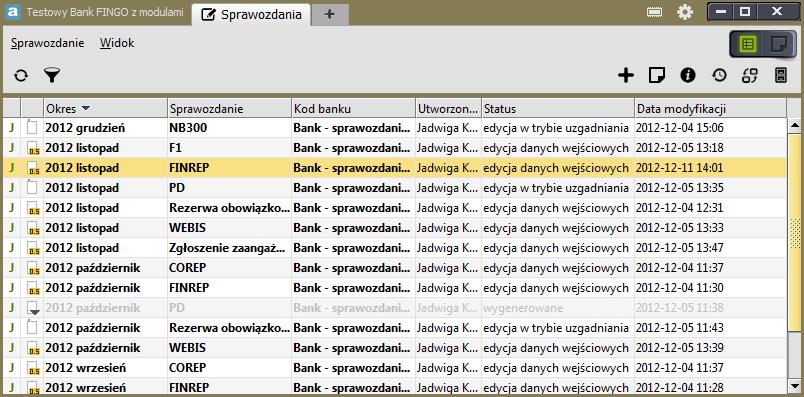Click document icon of 2012 listopad PD row
Viewport: 804px width, 397px height.
32,188
